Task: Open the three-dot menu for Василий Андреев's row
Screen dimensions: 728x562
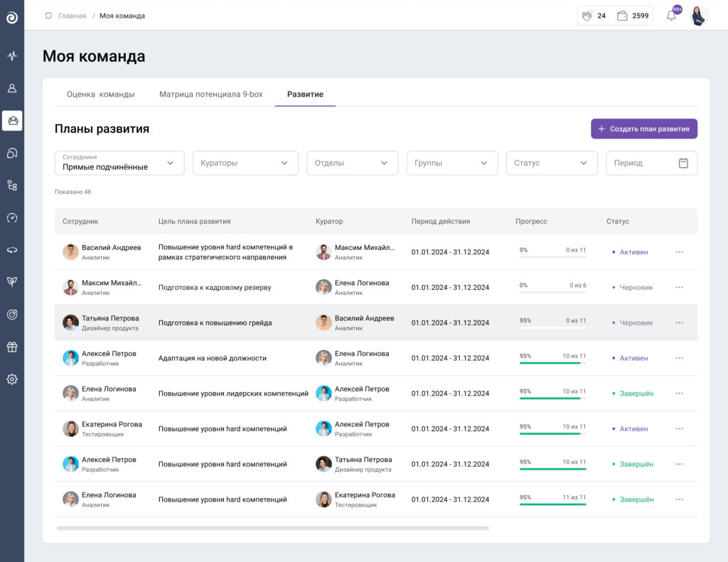Action: point(679,252)
